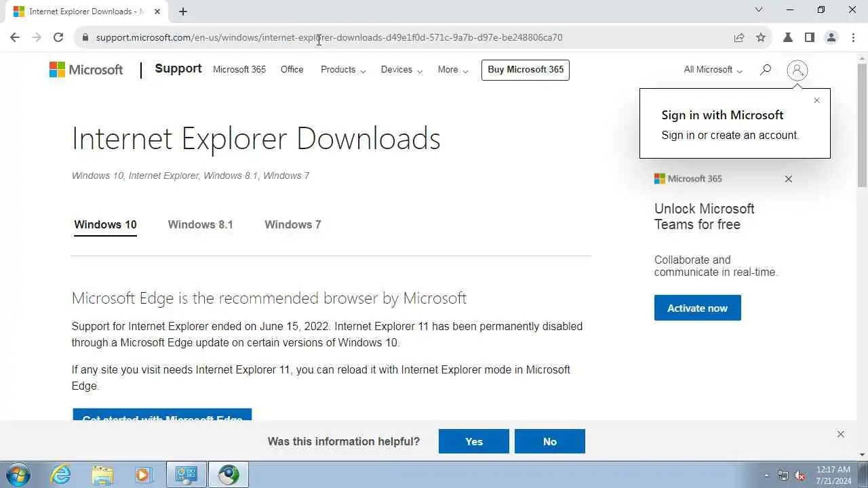Open Chrome profile avatar
Screen dimensions: 868x488
pos(831,37)
